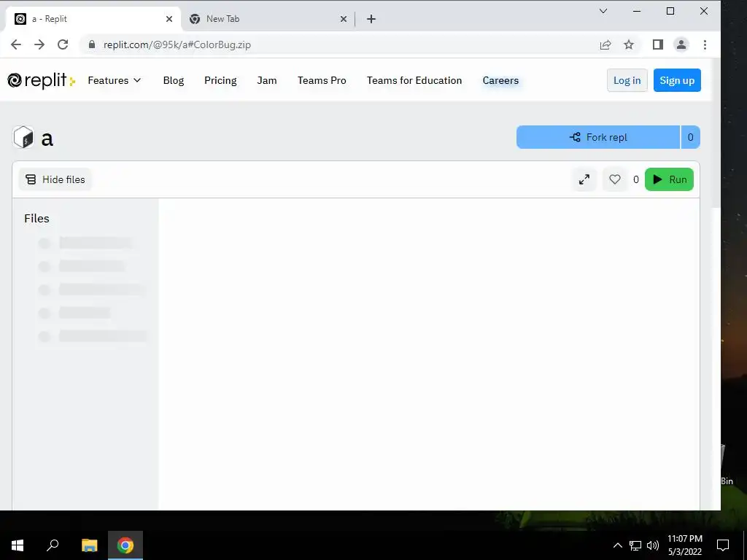The image size is (747, 560).
Task: Click the Log in button
Action: click(627, 80)
